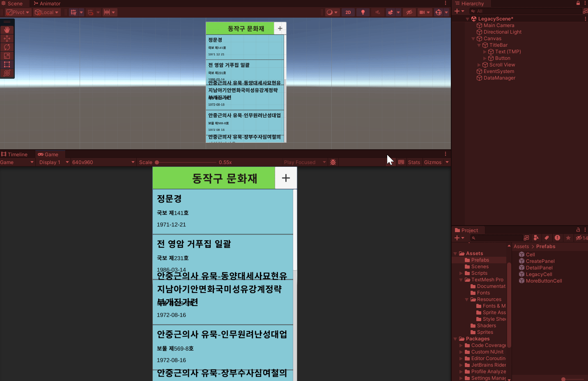Click the Game view keyboard shortcuts icon
This screenshot has width=588, height=381.
click(x=401, y=162)
